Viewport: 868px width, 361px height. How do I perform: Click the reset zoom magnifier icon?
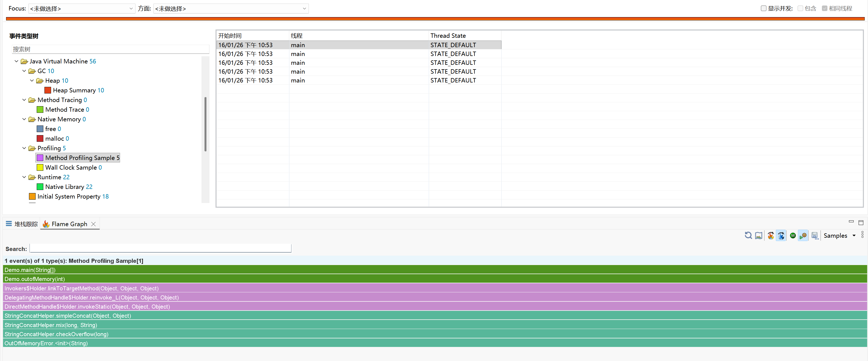[x=748, y=236]
